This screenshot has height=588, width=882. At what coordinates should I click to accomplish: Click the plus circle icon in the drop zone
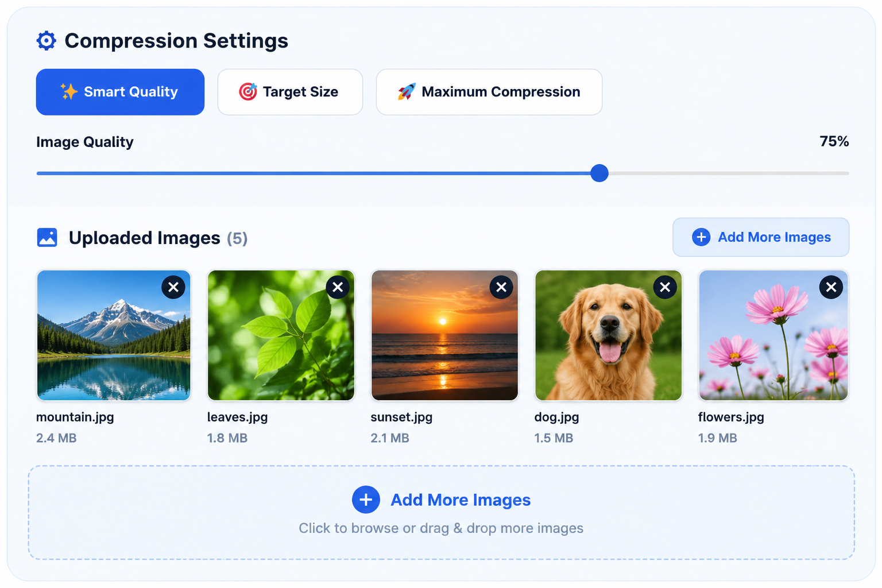pos(366,500)
